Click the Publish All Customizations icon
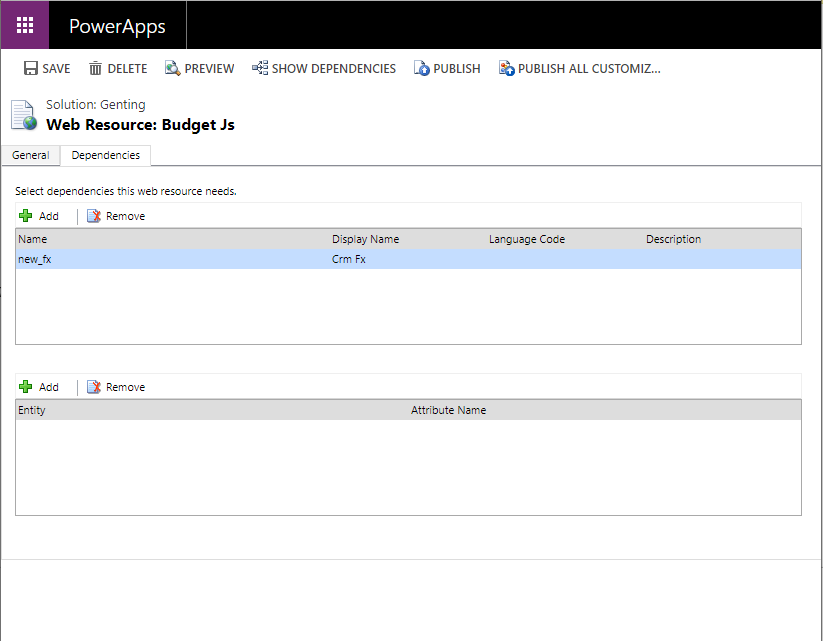The width and height of the screenshot is (823, 641). pos(507,68)
